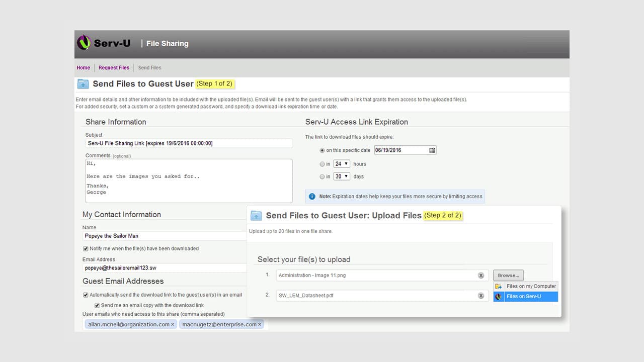Click the SW_LEM_Datasheet.pdf file field
The height and width of the screenshot is (362, 644).
click(382, 296)
